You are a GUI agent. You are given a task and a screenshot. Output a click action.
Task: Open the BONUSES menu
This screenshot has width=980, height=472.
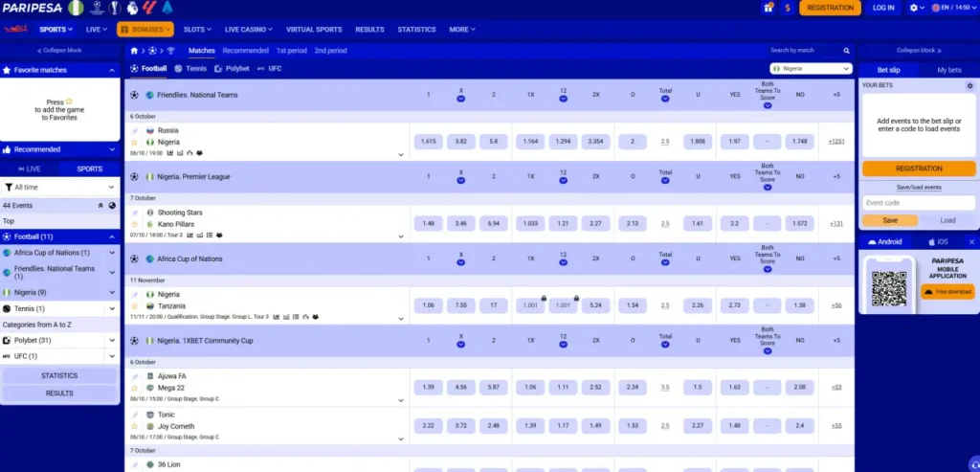point(145,30)
